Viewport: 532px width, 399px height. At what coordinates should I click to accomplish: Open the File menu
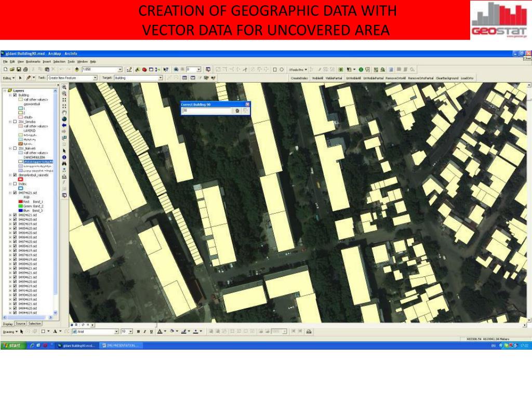tap(5, 62)
